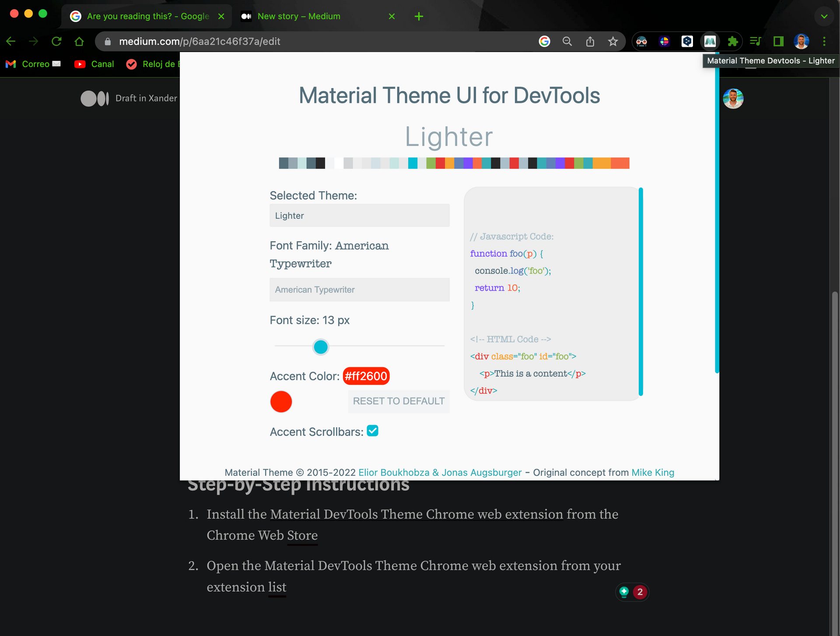This screenshot has height=636, width=840.
Task: Select the red accent color circle
Action: pos(281,401)
